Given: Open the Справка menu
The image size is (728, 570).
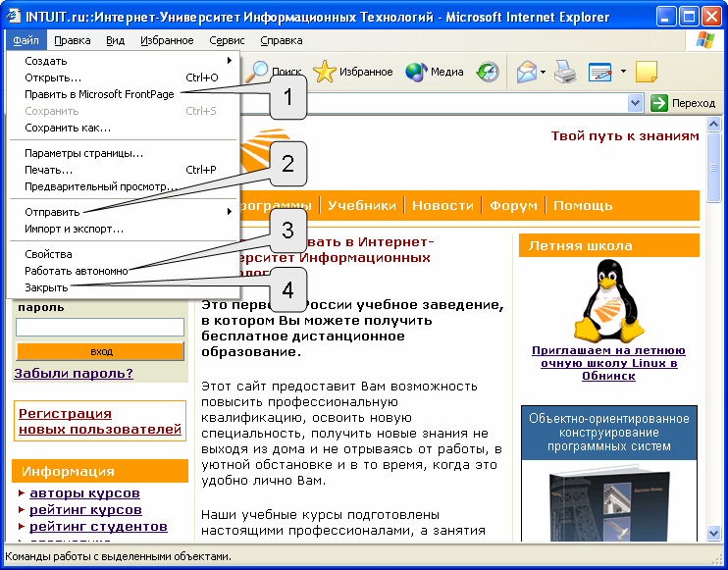Looking at the screenshot, I should [282, 40].
